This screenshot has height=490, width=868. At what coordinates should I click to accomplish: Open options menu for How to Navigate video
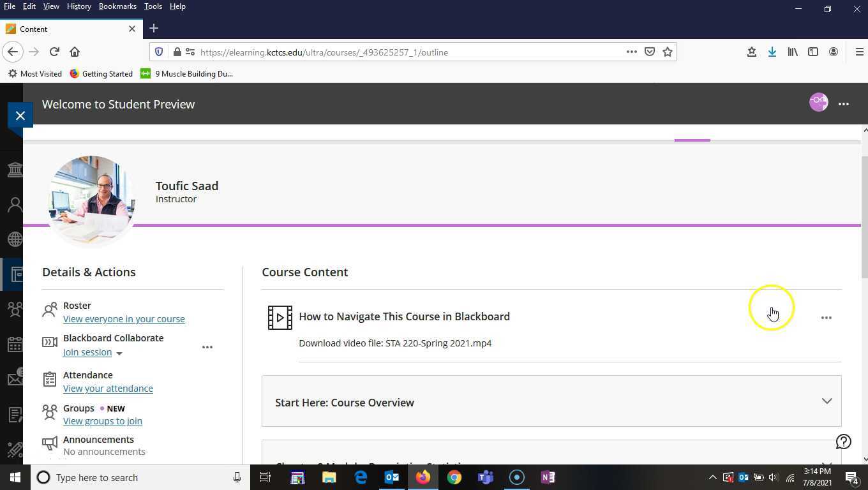826,317
